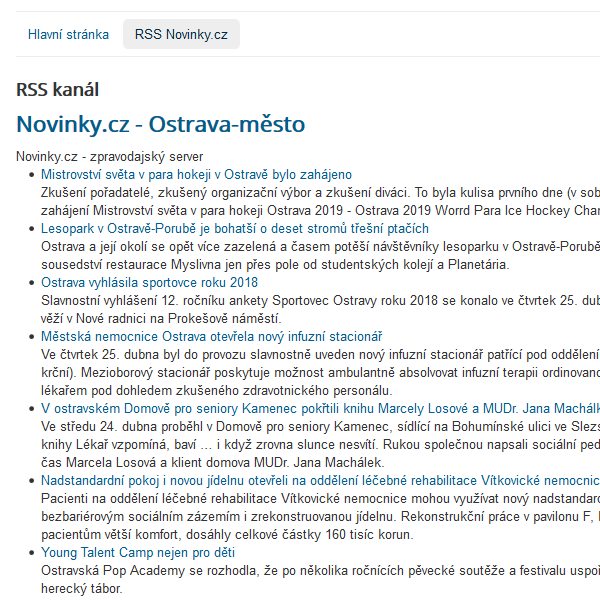The height and width of the screenshot is (600, 600).
Task: Click line věží v Nové radnici na Prokešově náměstí
Action: (161, 319)
